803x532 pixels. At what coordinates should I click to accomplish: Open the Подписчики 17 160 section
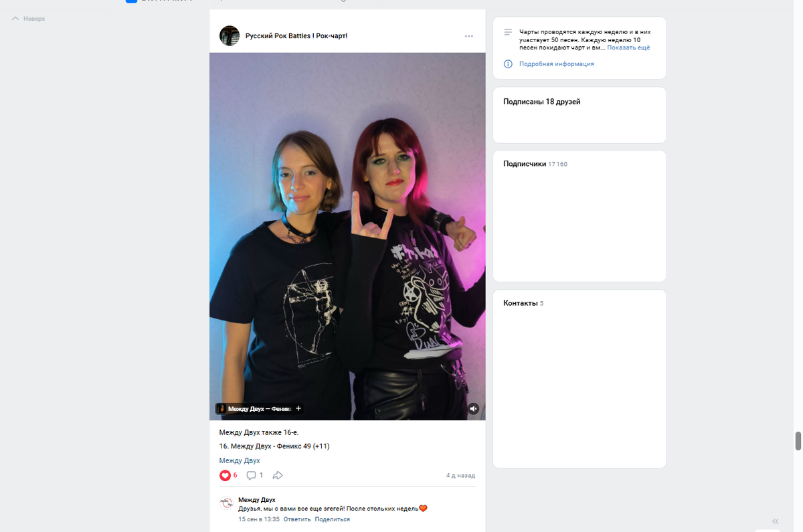click(535, 164)
